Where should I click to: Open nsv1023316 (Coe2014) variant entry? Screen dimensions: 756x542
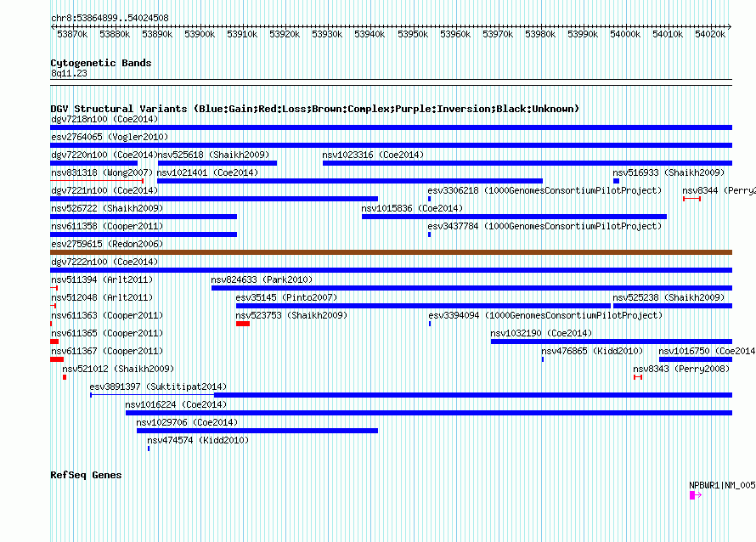point(373,155)
